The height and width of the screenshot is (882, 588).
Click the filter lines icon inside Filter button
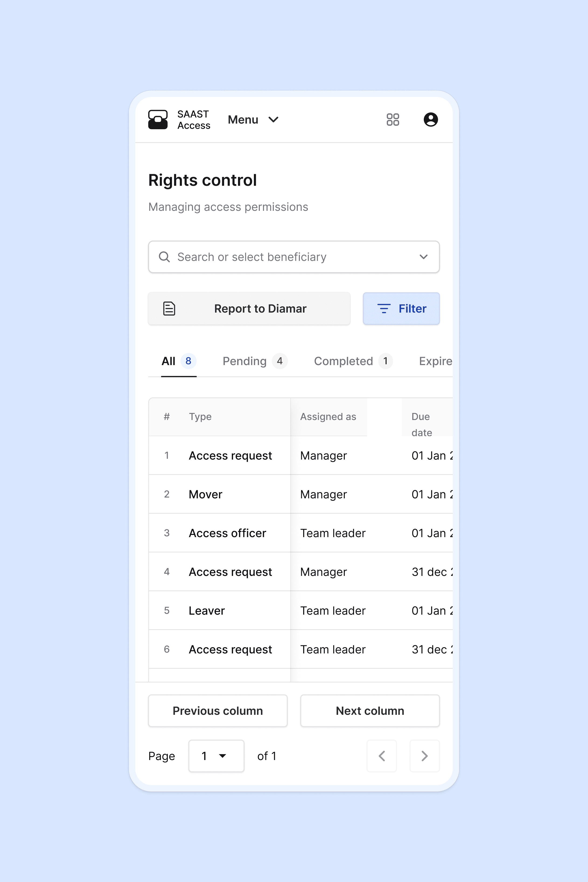coord(383,308)
